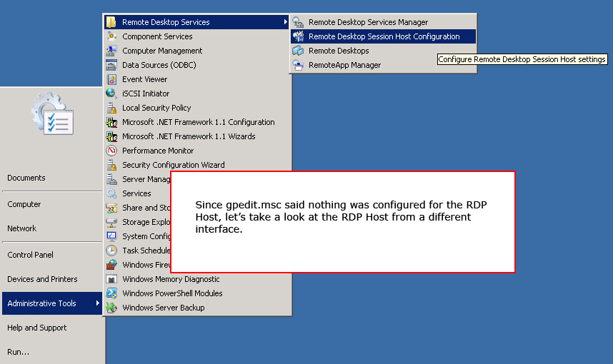Click the RemoteApp Manager icon
Viewport: 613px width, 364px height.
pyautogui.click(x=298, y=65)
